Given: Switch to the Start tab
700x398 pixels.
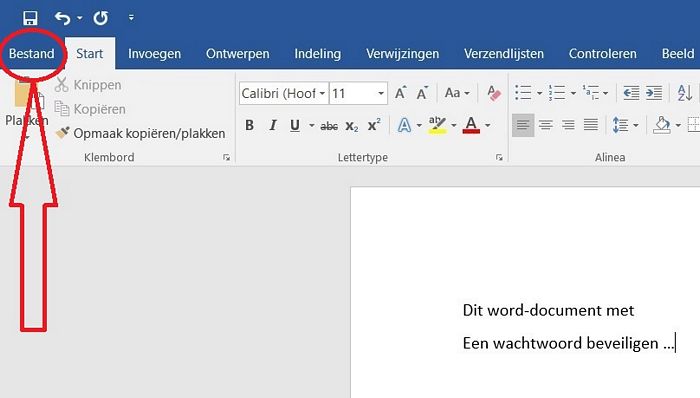Looking at the screenshot, I should 89,54.
